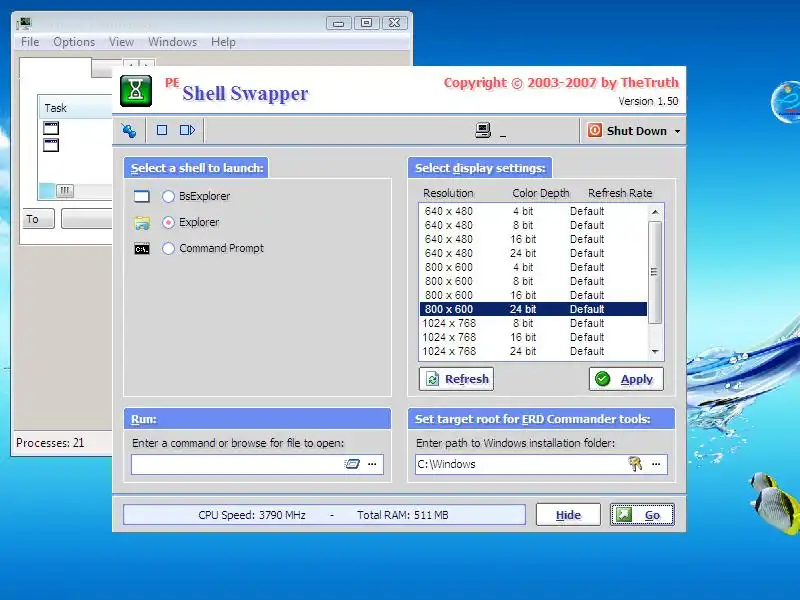The width and height of the screenshot is (800, 600).
Task: Click the run-command icon in Run field
Action: coord(352,464)
